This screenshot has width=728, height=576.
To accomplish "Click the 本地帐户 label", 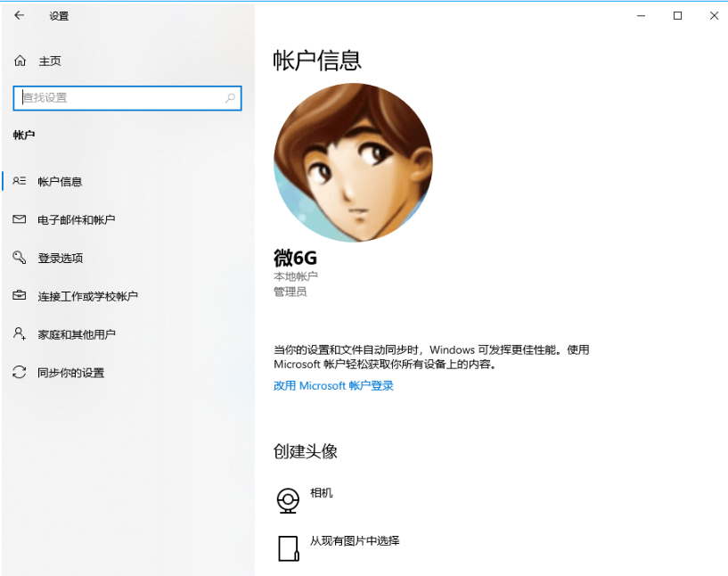I will click(295, 276).
